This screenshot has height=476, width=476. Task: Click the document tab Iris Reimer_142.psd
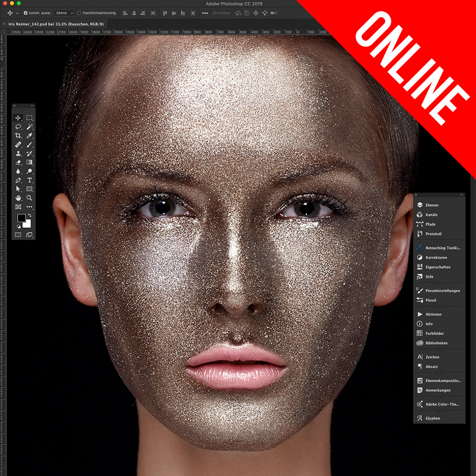(56, 24)
